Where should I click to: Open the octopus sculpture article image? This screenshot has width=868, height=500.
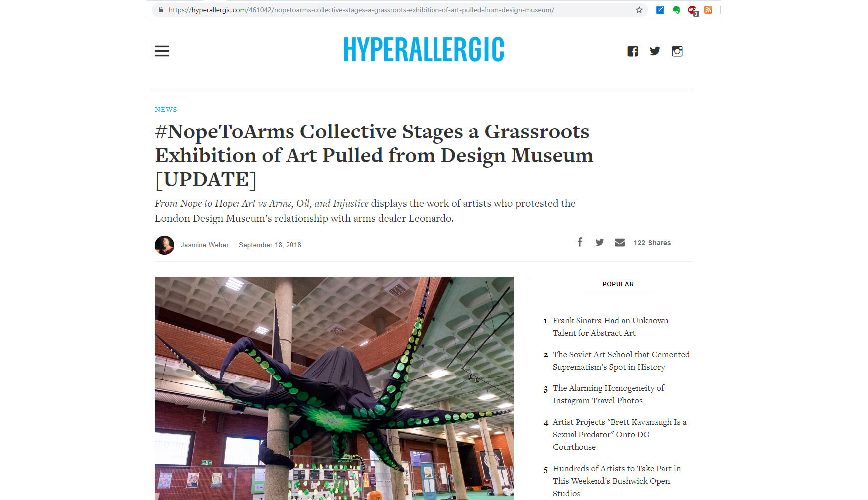[334, 388]
